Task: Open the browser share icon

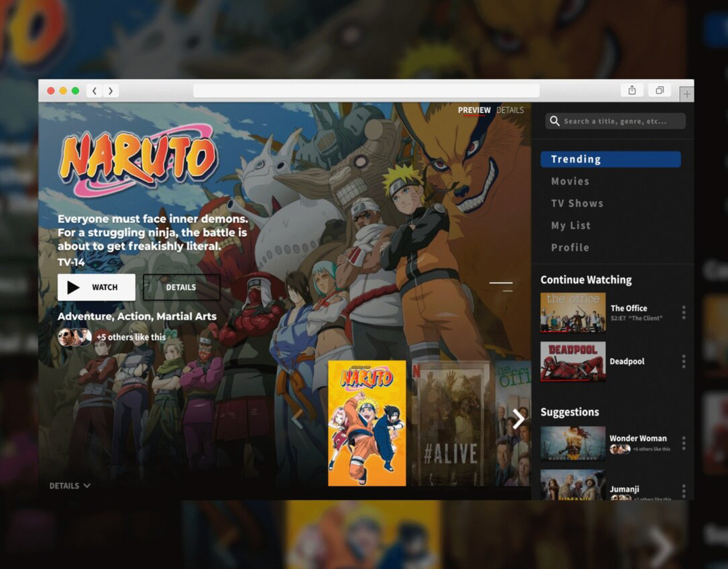Action: point(632,90)
